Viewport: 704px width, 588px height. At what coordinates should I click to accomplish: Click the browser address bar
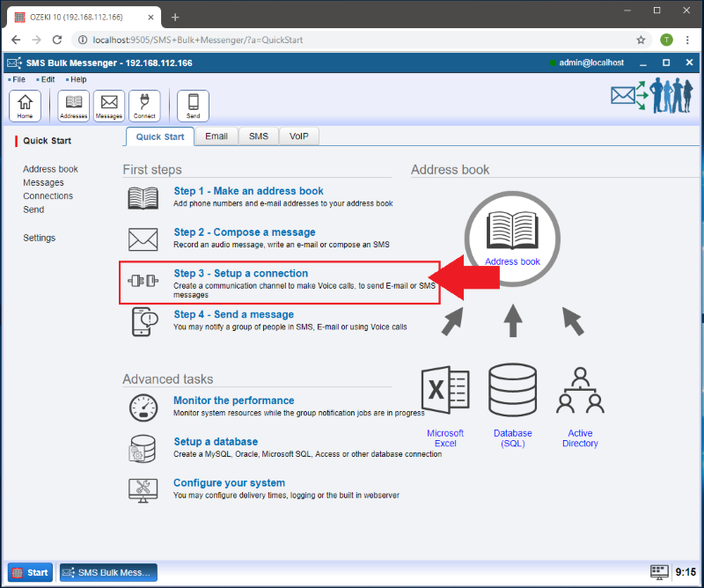(352, 40)
